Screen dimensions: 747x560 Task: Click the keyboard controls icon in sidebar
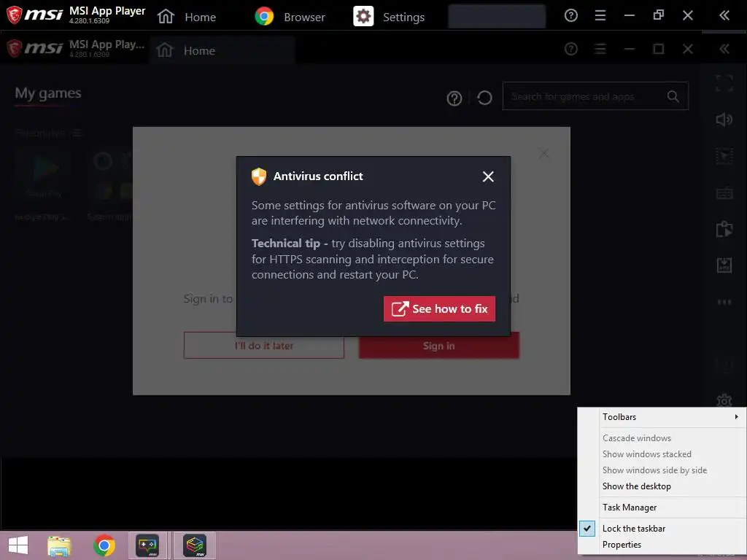[724, 193]
